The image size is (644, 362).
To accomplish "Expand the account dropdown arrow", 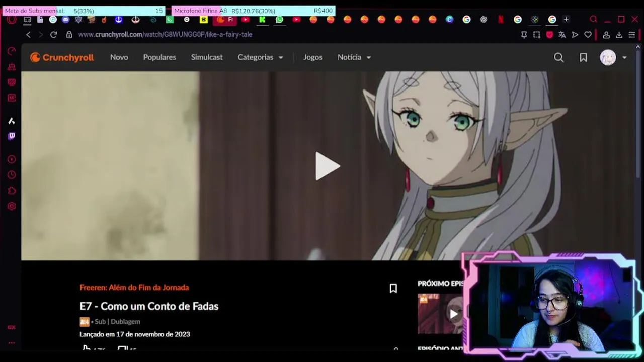I will click(624, 58).
